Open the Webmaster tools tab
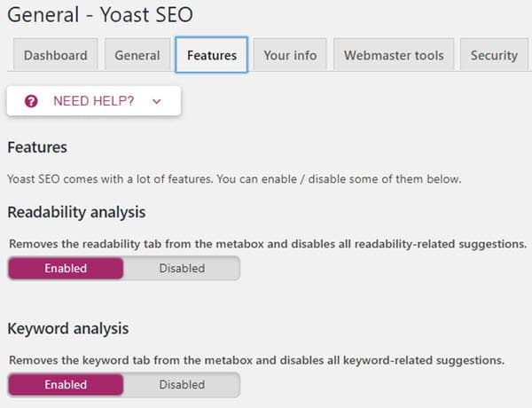The height and width of the screenshot is (408, 532). tap(394, 55)
